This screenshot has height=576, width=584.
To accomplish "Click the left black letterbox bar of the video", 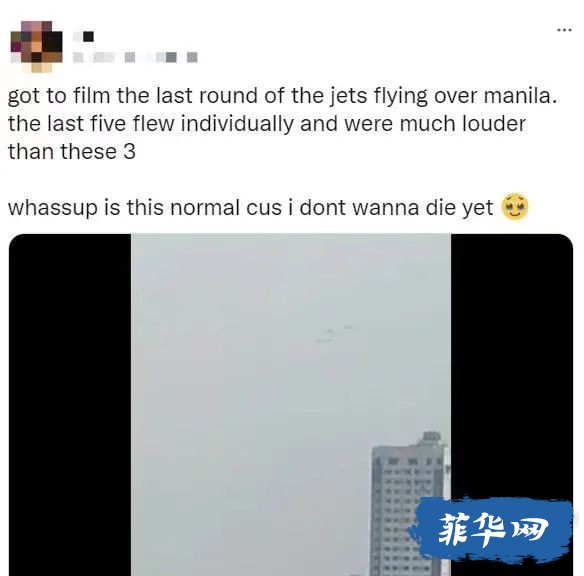I will coord(70,405).
